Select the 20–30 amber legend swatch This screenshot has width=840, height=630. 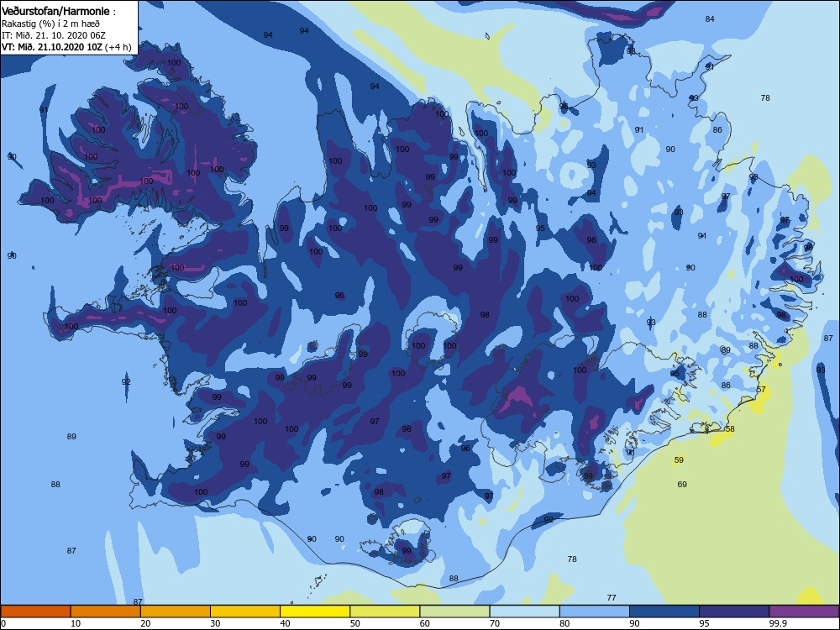[x=176, y=612]
